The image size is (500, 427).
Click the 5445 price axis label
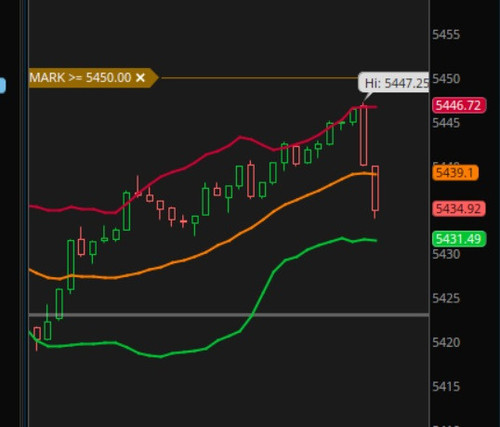[x=446, y=123]
